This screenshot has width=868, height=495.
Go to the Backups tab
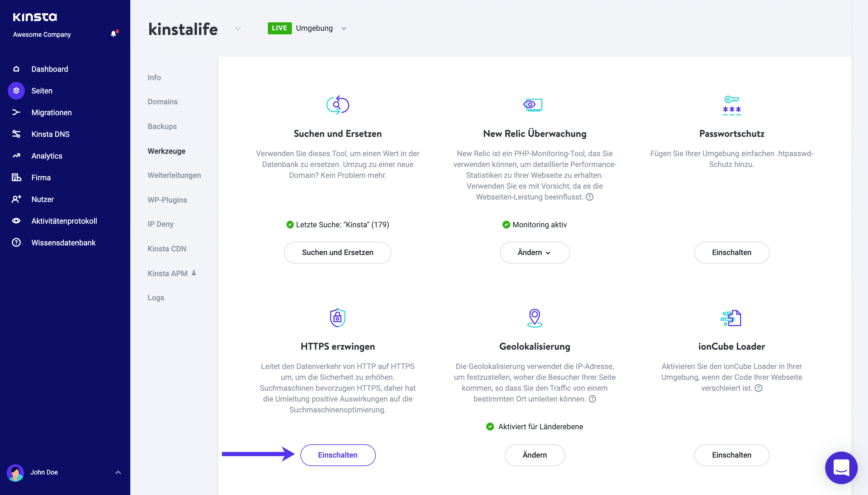tap(162, 127)
